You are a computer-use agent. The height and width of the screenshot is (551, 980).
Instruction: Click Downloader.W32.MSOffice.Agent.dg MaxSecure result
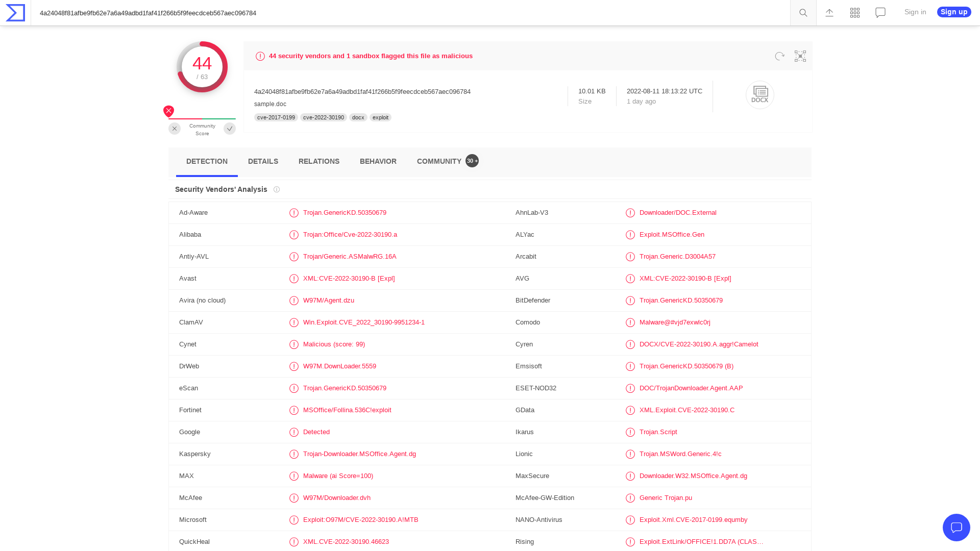point(693,476)
